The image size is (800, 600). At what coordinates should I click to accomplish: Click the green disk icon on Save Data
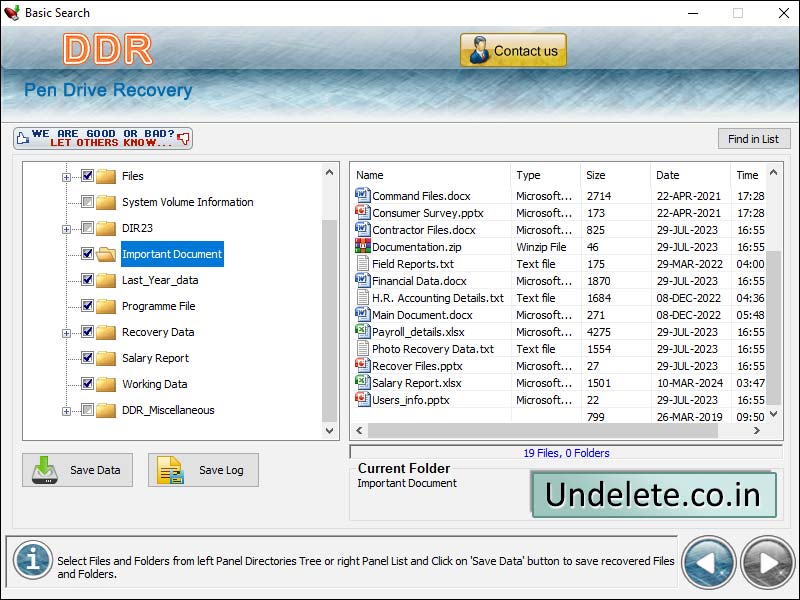pos(47,469)
